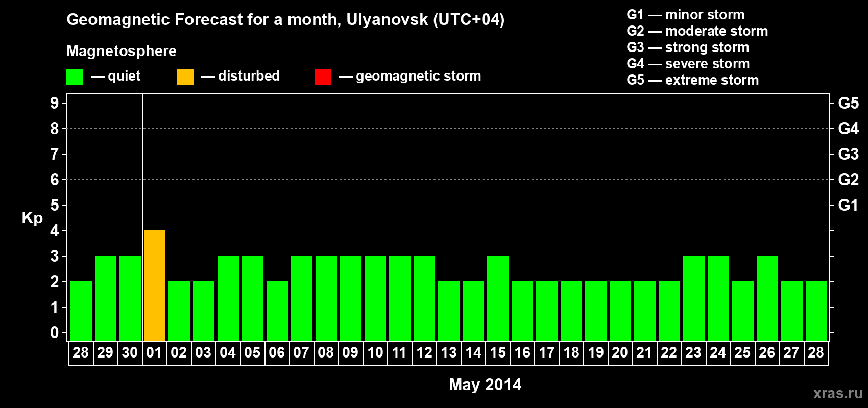Screen dimensions: 868x408
Task: Click the 'G4 — severe storm' legend line
Action: point(688,64)
